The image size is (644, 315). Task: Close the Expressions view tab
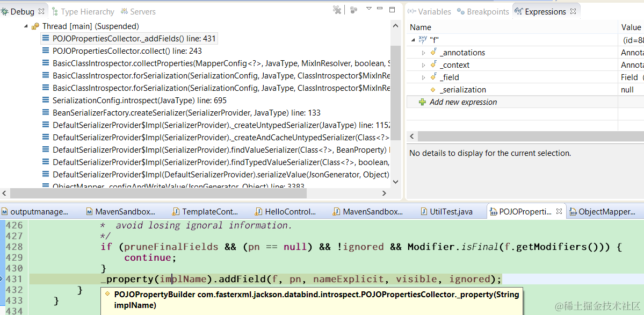click(x=573, y=11)
